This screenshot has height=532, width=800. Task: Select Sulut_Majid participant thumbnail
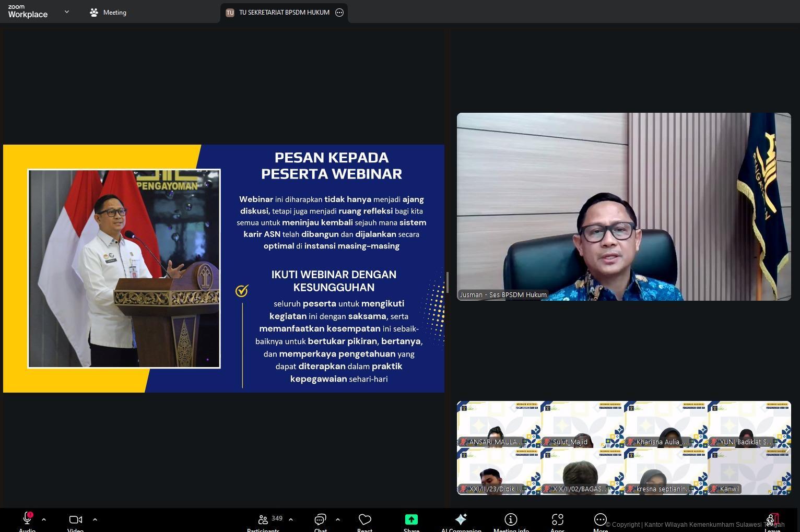(x=582, y=424)
